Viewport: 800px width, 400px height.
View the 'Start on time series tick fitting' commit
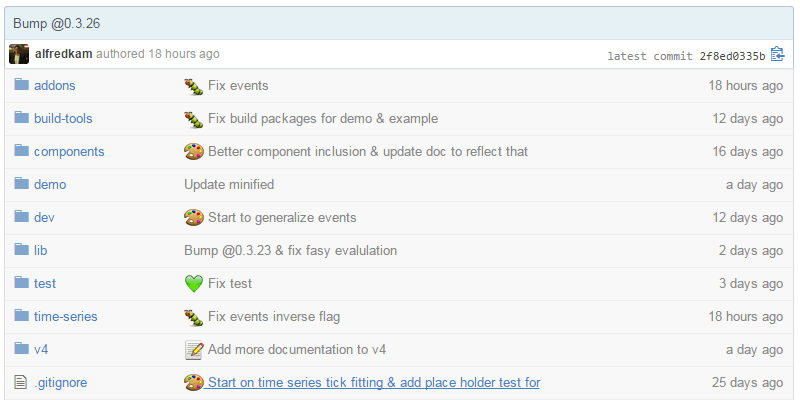373,382
